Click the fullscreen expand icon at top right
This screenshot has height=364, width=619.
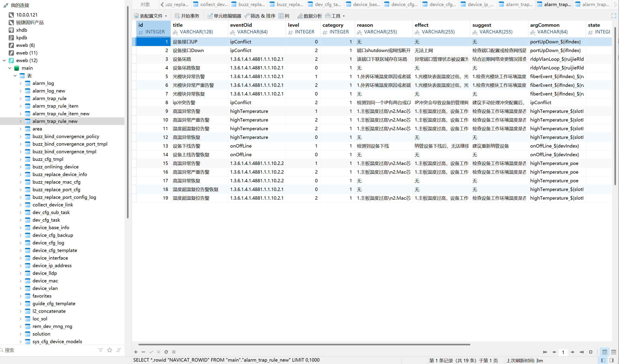tap(614, 16)
